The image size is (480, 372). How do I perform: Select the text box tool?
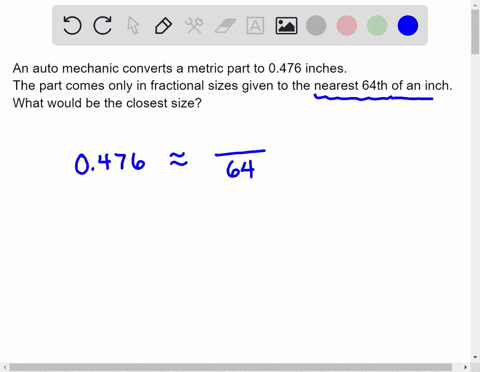(255, 26)
